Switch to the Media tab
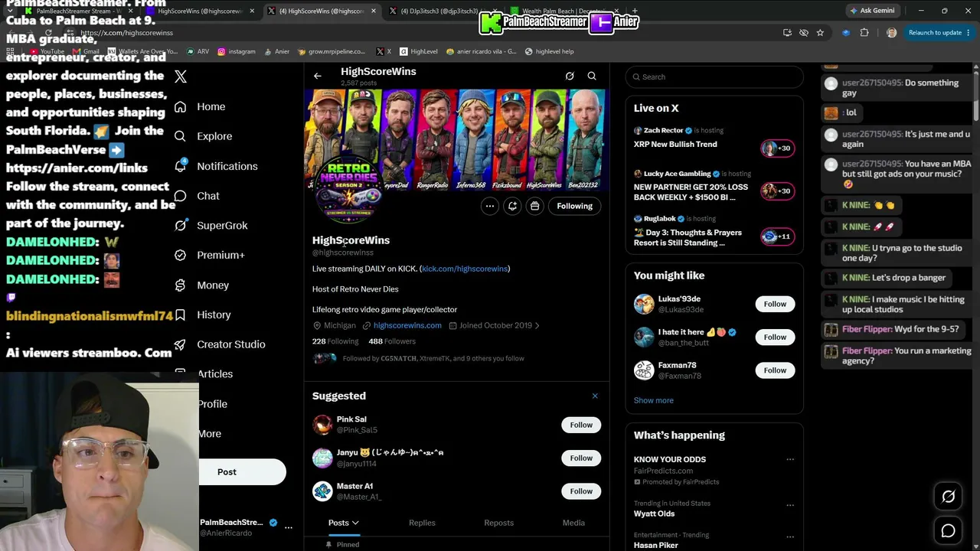 click(573, 523)
